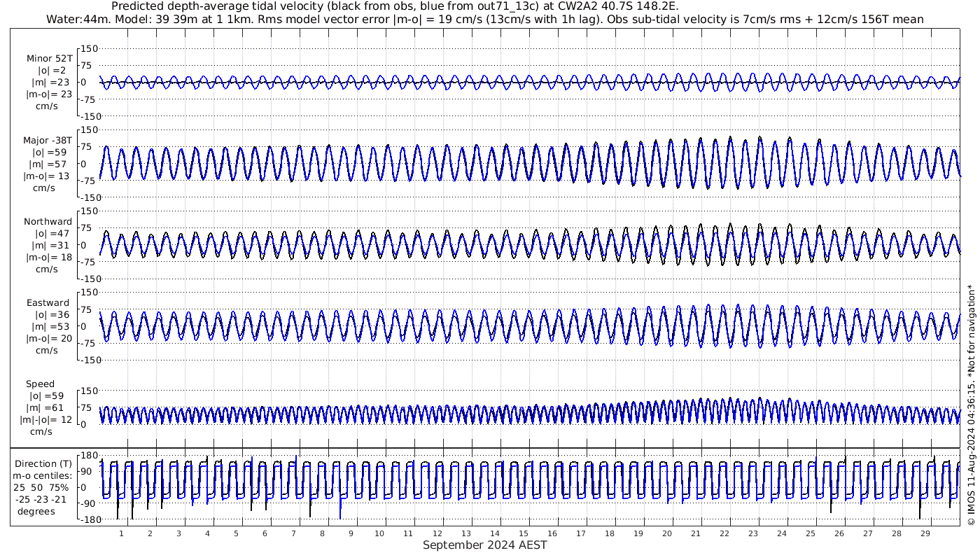
Task: Click the 'm-o centiles:' text
Action: pos(43,475)
